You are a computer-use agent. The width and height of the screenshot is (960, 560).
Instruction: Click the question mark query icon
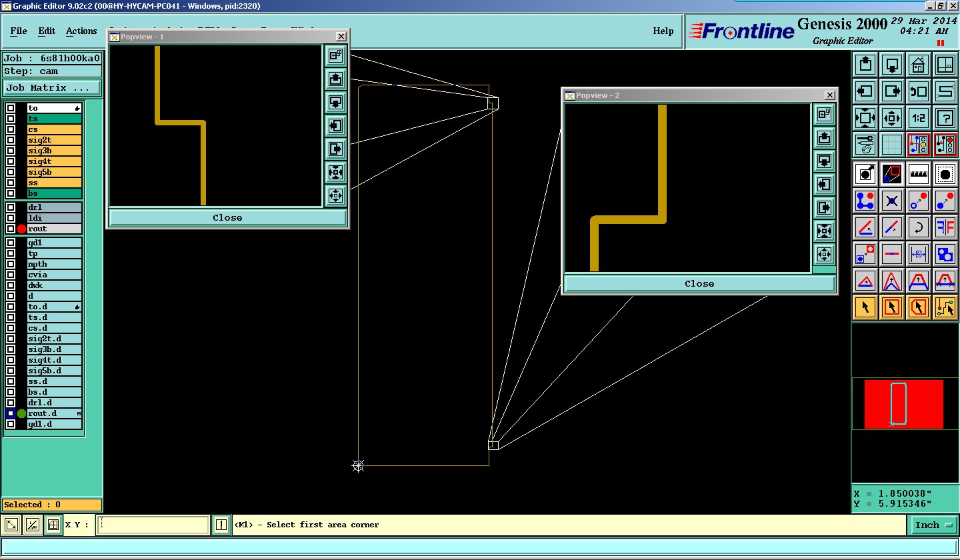coord(945,118)
